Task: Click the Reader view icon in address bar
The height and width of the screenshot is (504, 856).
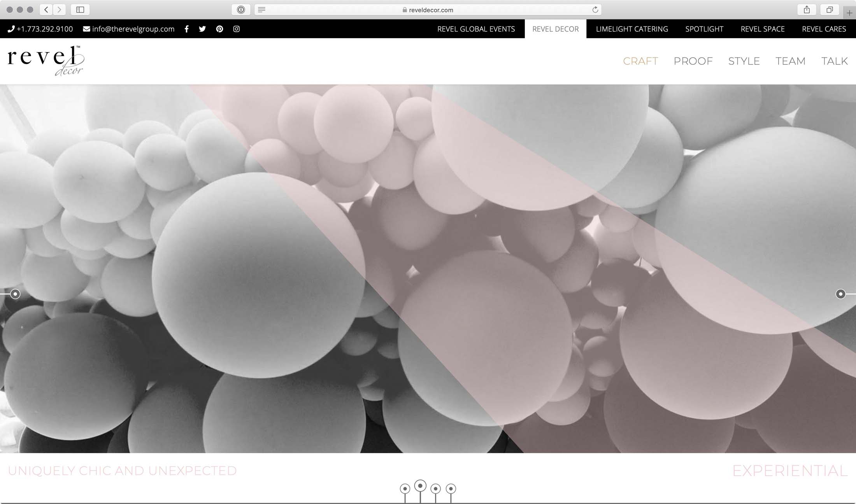Action: click(261, 10)
